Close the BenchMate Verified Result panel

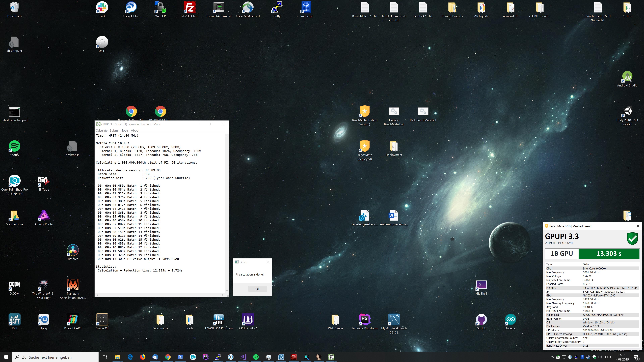638,226
